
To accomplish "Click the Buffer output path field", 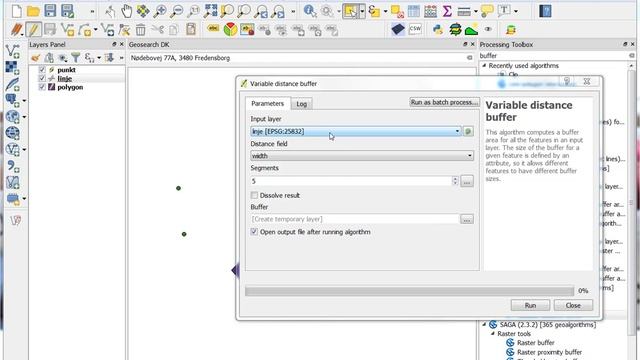I will point(355,219).
